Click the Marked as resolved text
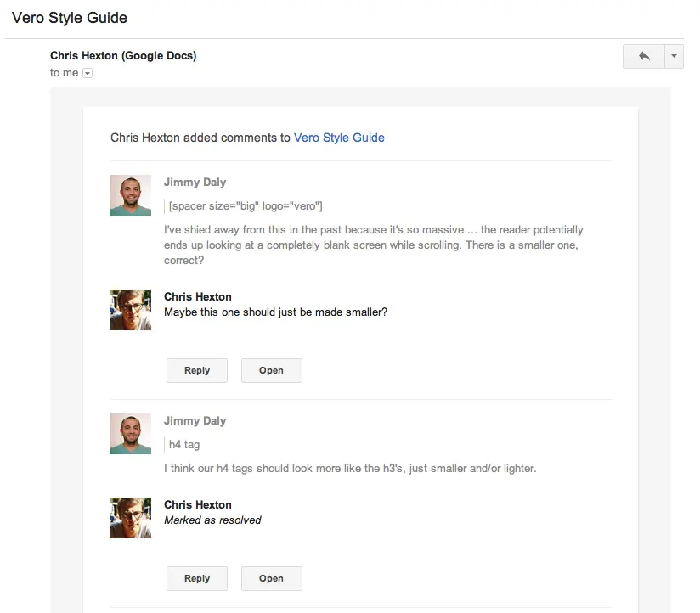700x613 pixels. pyautogui.click(x=212, y=520)
